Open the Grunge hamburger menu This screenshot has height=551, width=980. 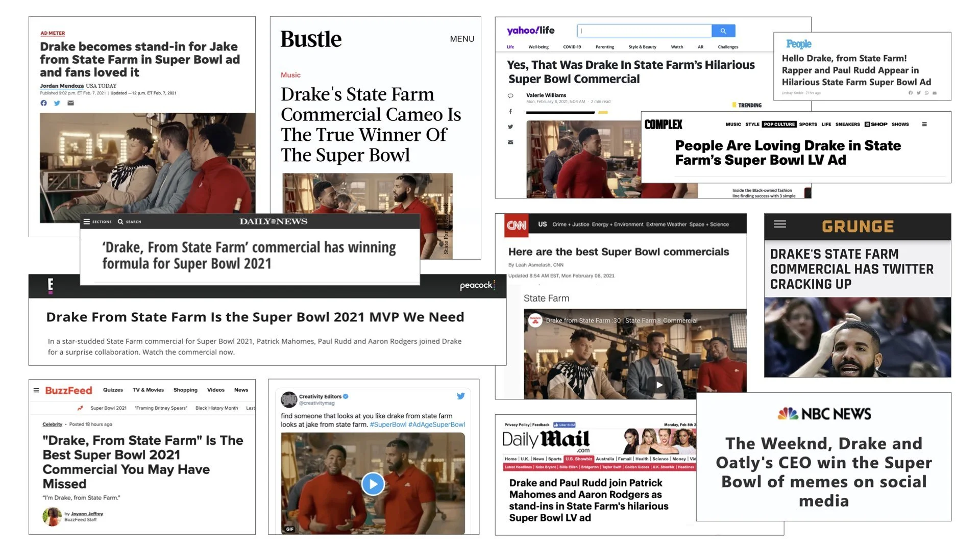coord(779,224)
